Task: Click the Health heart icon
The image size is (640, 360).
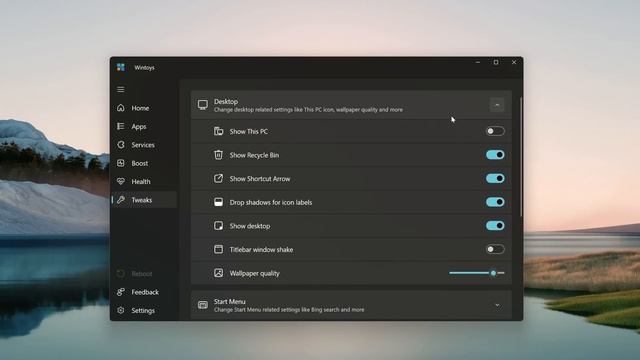Action: tap(121, 181)
